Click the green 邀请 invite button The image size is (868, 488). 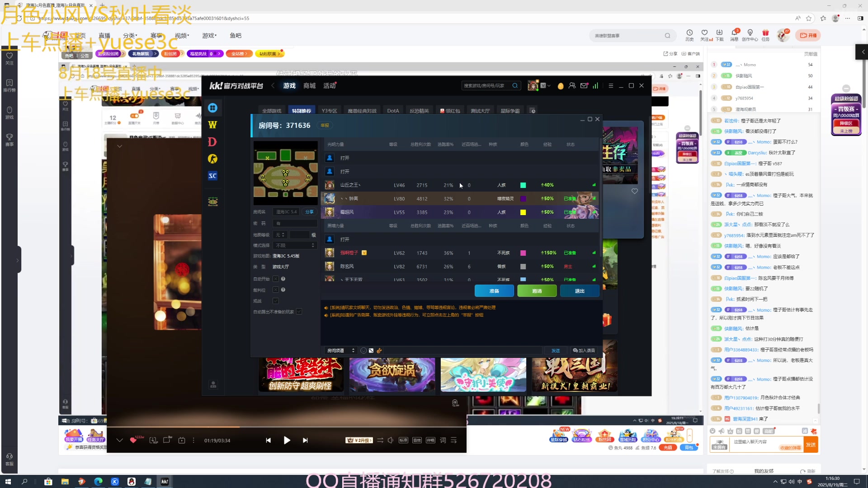pos(537,291)
